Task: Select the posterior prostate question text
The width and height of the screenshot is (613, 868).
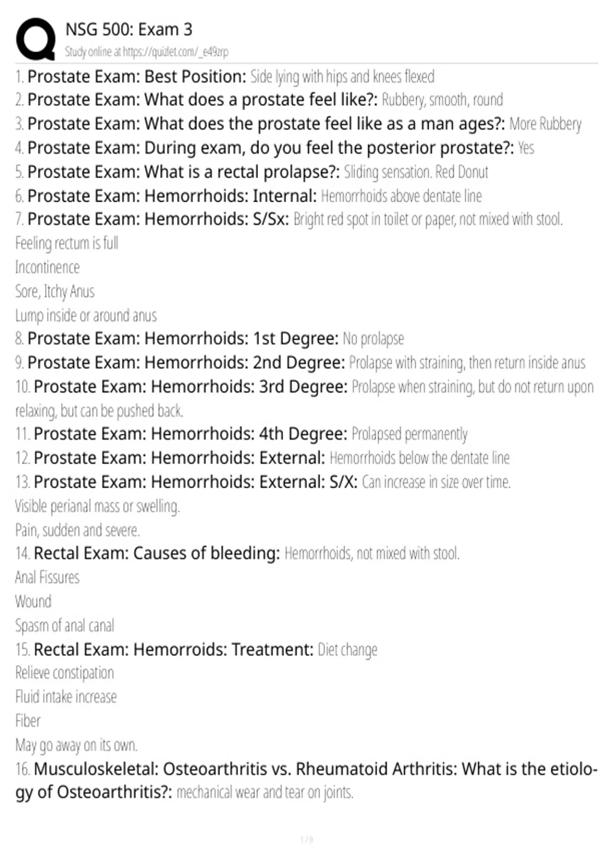Action: pos(271,148)
